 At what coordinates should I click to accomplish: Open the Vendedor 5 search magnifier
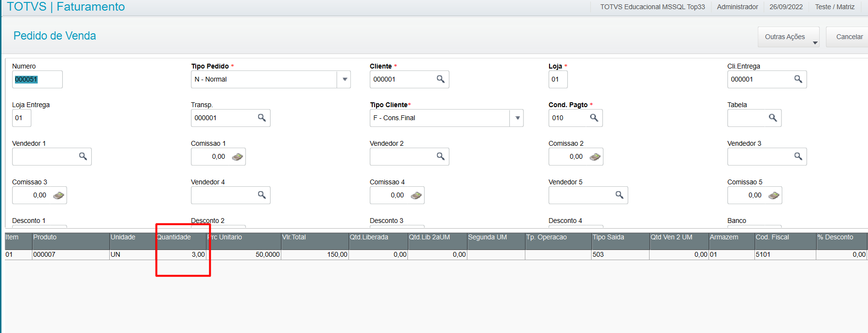619,195
